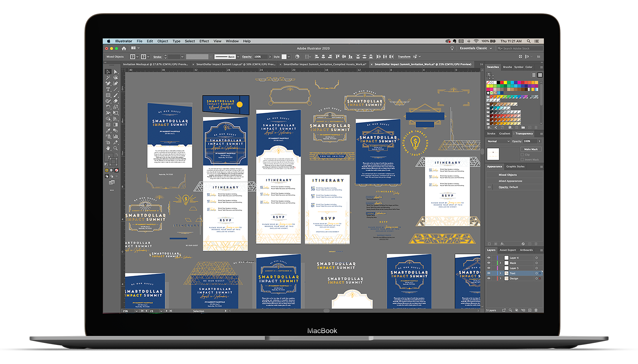Toggle visibility of the Text layer
The width and height of the screenshot is (638, 364).
489,273
